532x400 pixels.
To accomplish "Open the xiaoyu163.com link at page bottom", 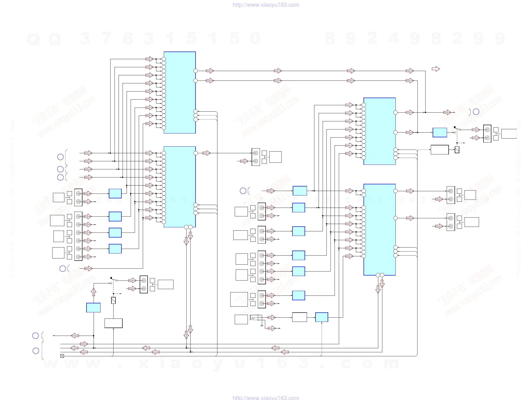I will tap(266, 398).
